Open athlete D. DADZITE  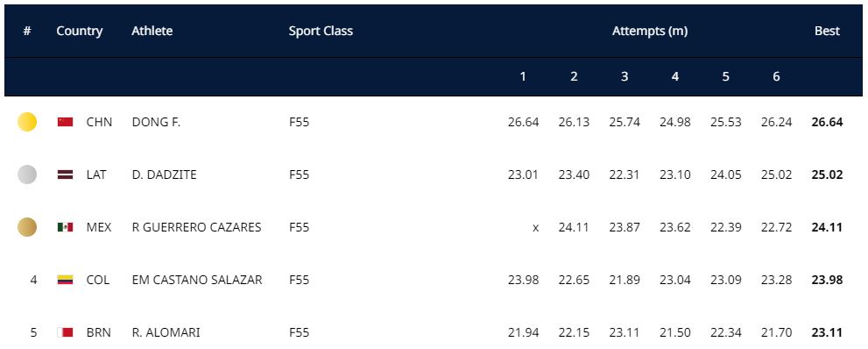click(165, 175)
